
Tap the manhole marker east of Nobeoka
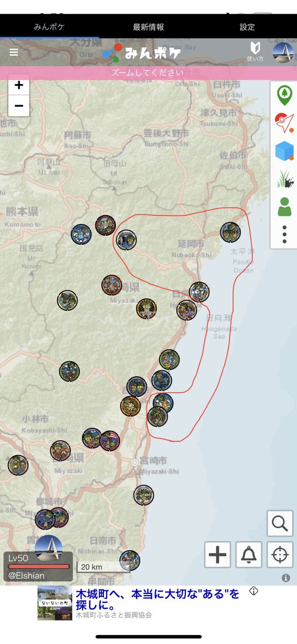231,232
